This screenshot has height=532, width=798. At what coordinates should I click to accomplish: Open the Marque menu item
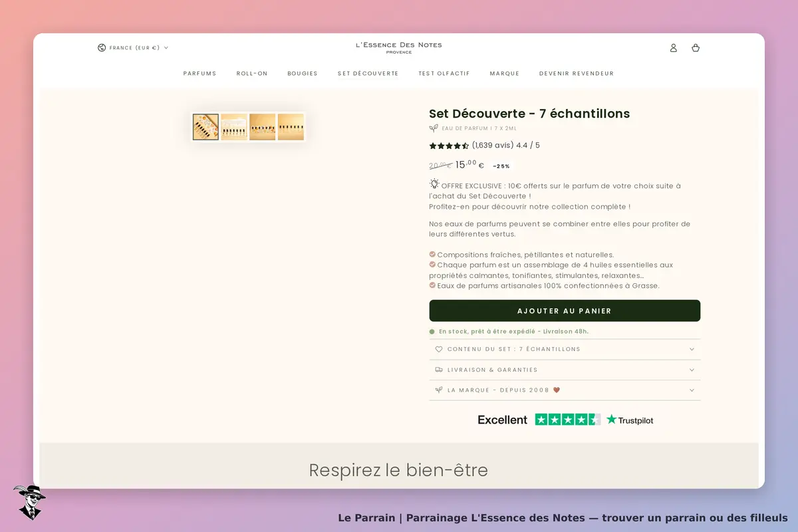(x=505, y=74)
